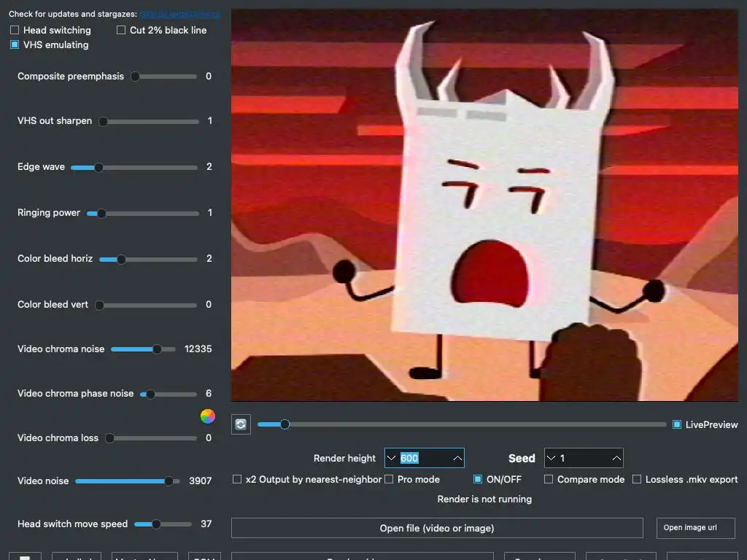This screenshot has width=747, height=560.
Task: Click the Video chroma phase noise slider
Action: coord(169,394)
